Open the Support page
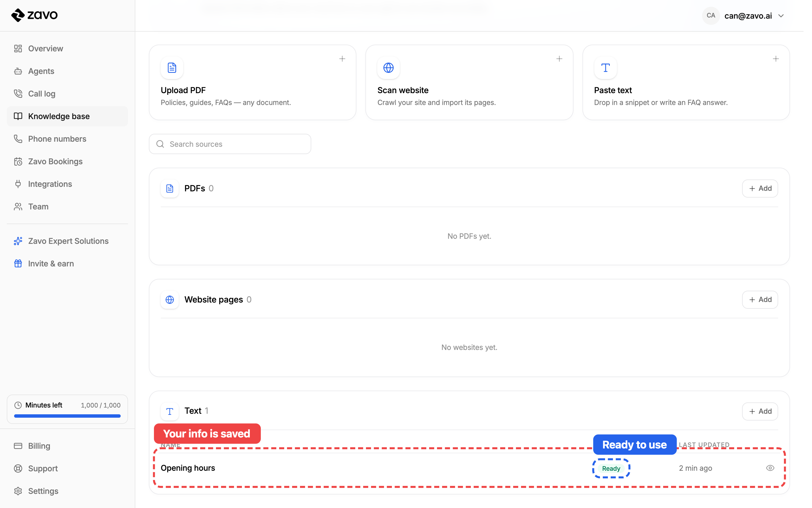Image resolution: width=812 pixels, height=508 pixels. click(x=67, y=468)
